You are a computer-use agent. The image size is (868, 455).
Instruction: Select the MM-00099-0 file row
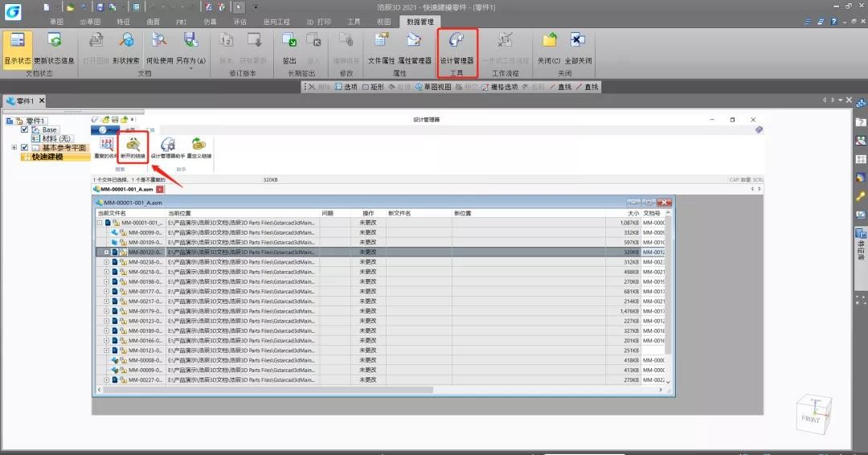click(x=380, y=232)
